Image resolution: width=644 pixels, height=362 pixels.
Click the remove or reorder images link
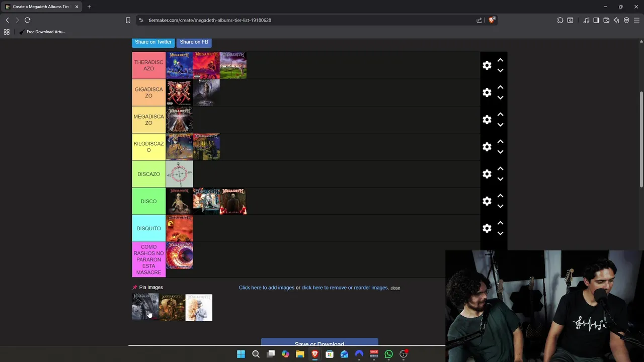[x=345, y=288]
